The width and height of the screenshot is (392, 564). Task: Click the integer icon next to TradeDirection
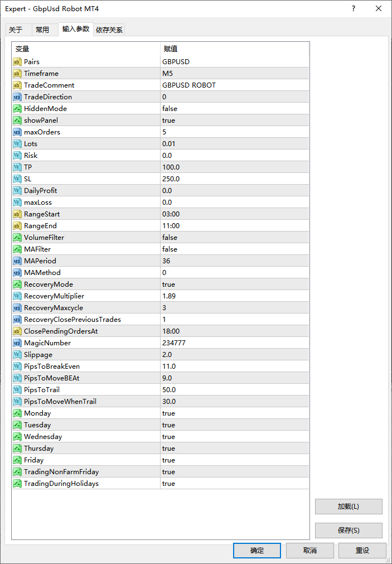coord(17,97)
